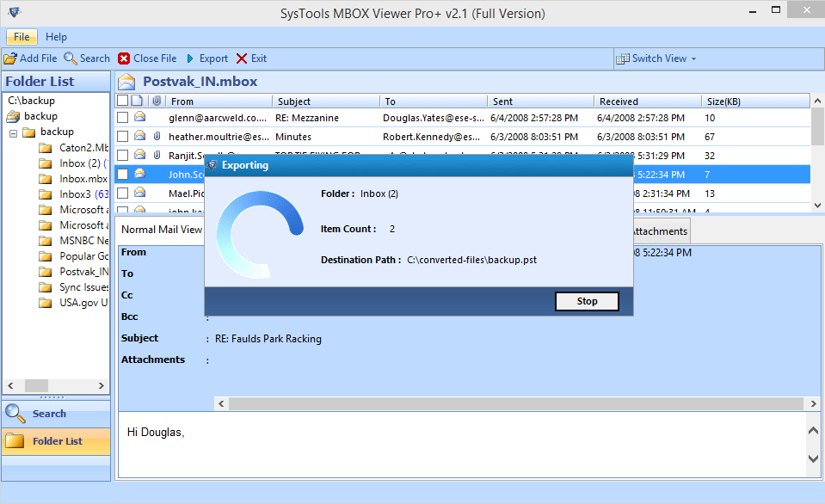Stop the export with Stop button
The width and height of the screenshot is (825, 504).
point(588,301)
